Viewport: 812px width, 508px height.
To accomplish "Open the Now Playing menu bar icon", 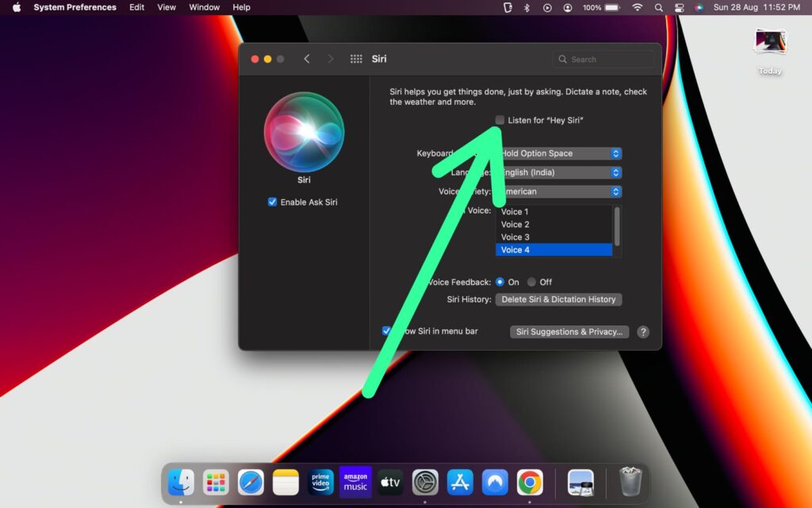I will (547, 7).
